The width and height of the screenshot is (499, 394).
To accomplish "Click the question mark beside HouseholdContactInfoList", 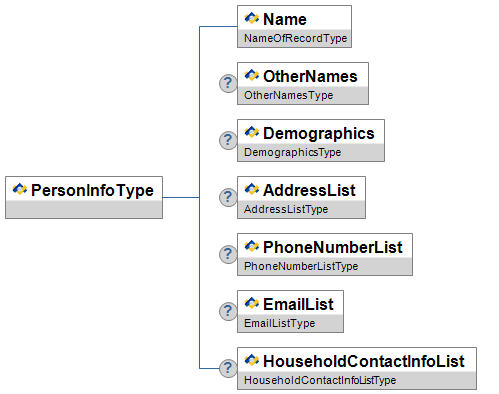I will [x=228, y=368].
